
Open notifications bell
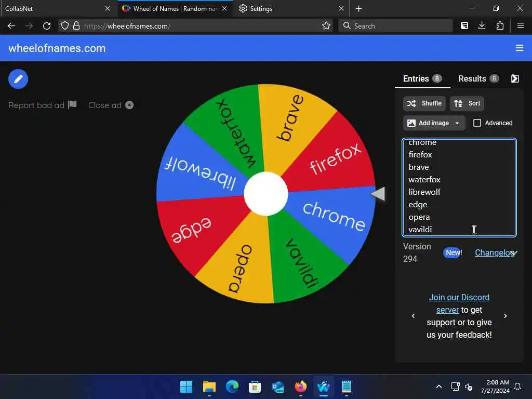518,387
